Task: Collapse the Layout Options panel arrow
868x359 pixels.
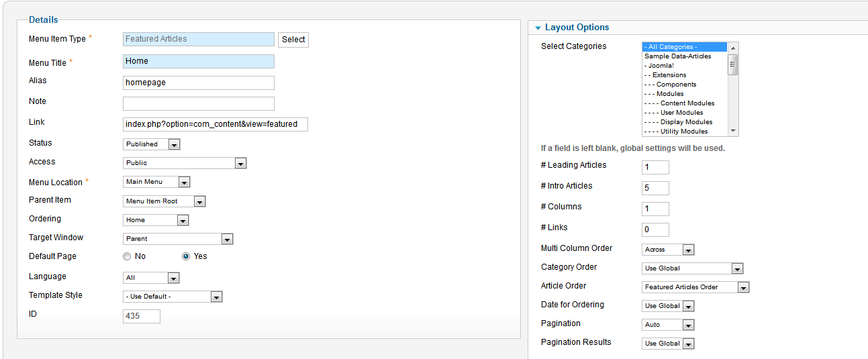Action: (538, 28)
